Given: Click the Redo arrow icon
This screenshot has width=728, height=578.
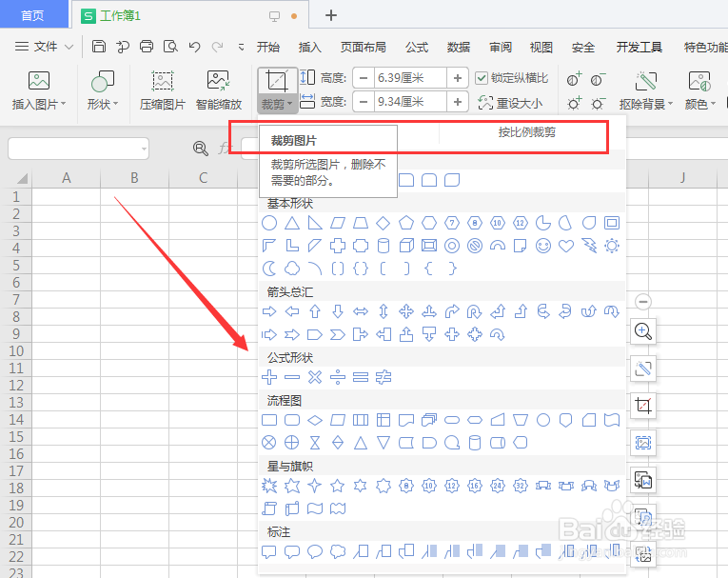Looking at the screenshot, I should click(217, 47).
